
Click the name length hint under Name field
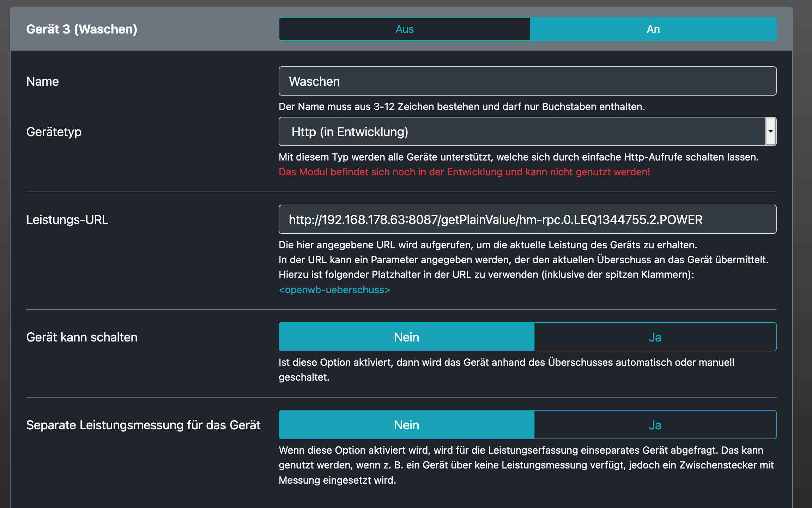click(461, 107)
